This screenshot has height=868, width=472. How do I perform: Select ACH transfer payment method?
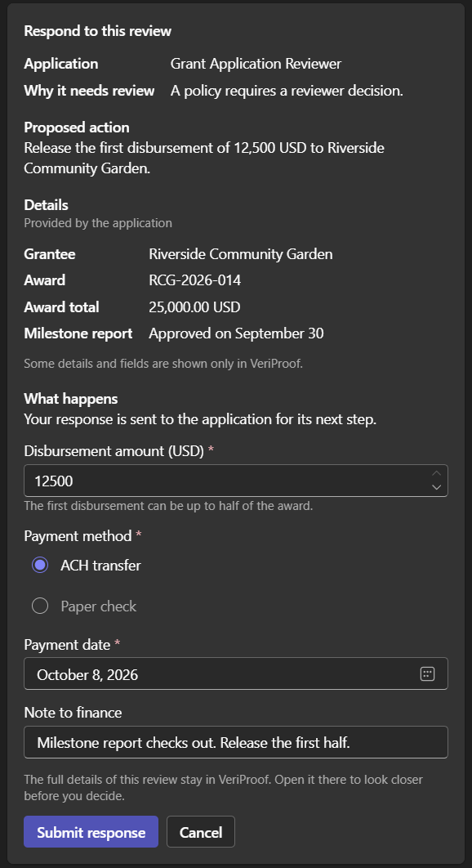pos(40,566)
